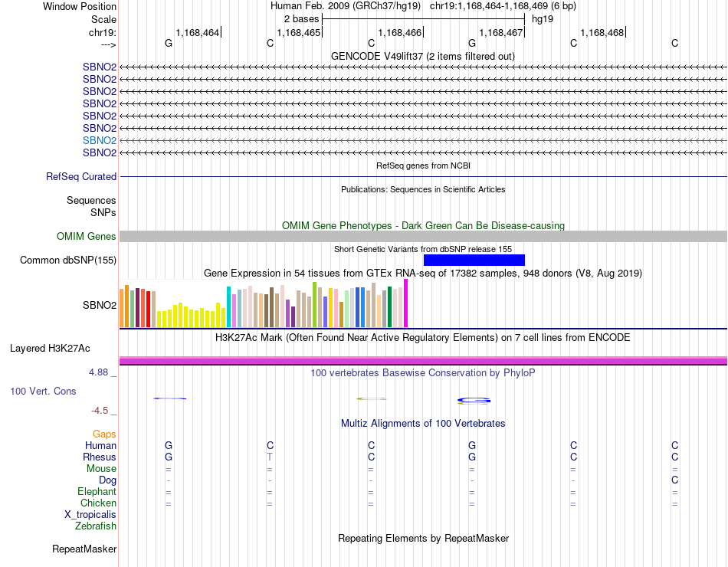Click the Scale label
728x567 pixels.
pos(103,19)
